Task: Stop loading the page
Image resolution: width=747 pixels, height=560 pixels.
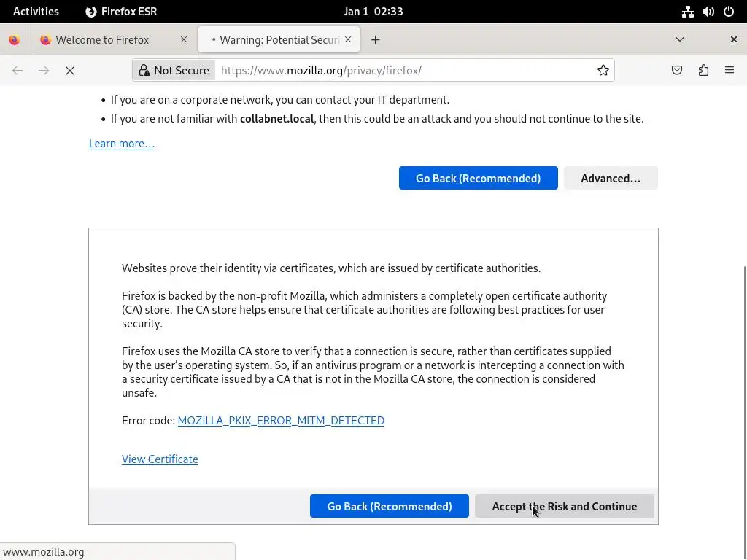Action: 70,71
